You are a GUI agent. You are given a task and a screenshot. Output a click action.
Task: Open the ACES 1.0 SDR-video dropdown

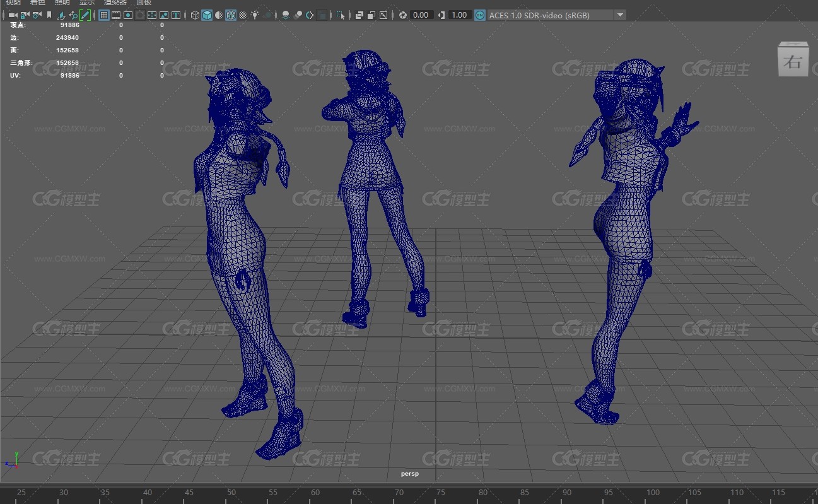(x=557, y=15)
